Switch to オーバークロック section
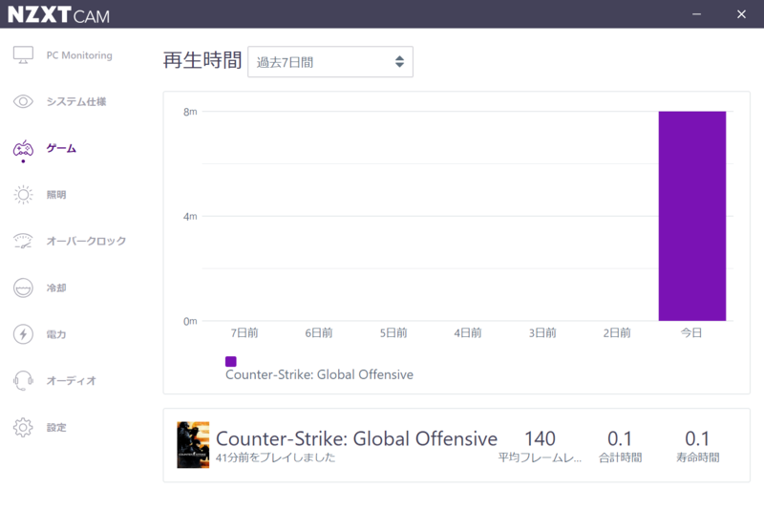This screenshot has width=764, height=532. pyautogui.click(x=86, y=241)
